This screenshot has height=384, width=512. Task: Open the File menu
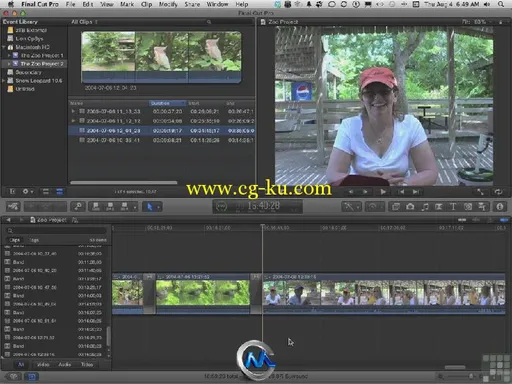70,4
